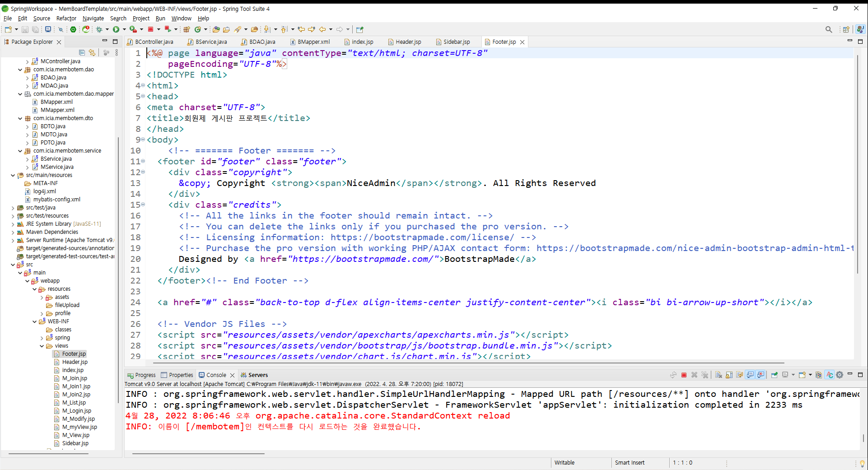The height and width of the screenshot is (470, 868).
Task: Collapse the com.icia.membotem.service package
Action: [20, 151]
